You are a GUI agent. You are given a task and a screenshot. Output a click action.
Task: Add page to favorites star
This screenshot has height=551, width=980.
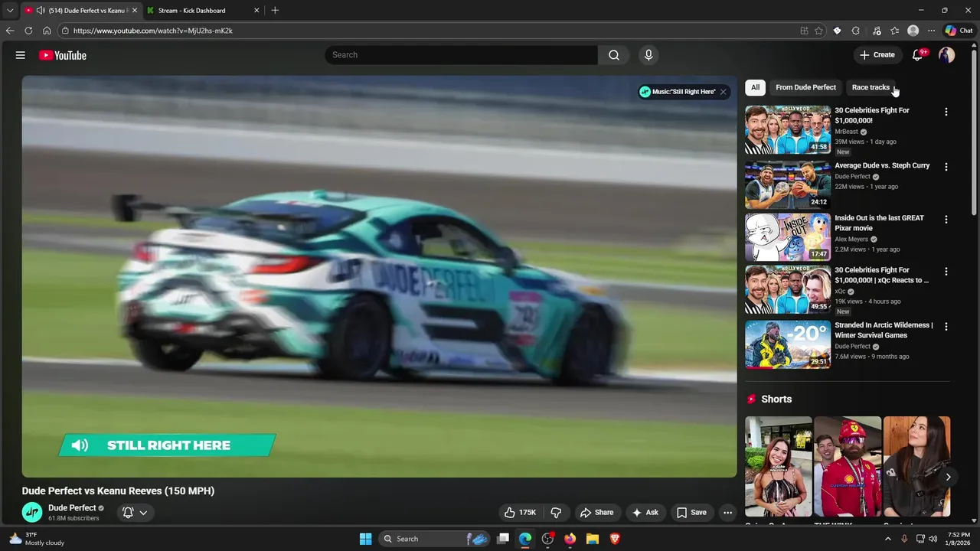(818, 31)
